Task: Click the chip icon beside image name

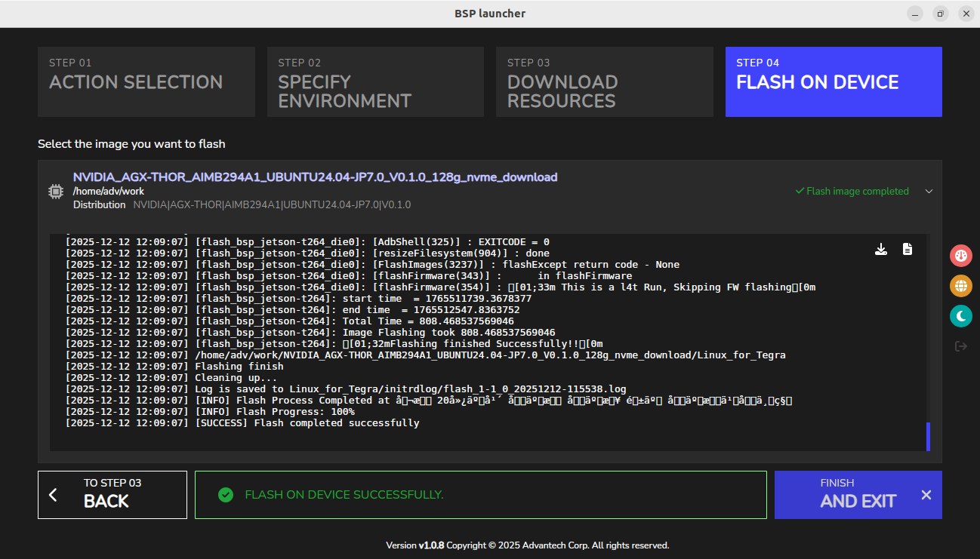Action: coord(56,192)
